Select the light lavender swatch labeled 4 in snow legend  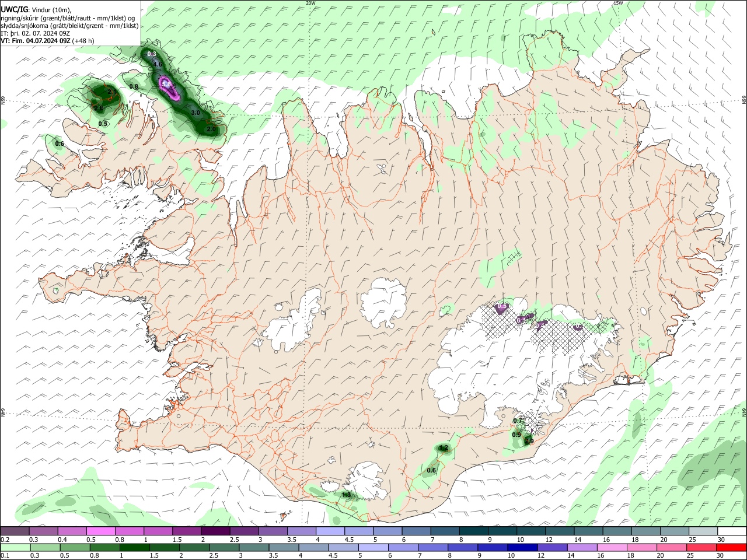click(x=329, y=531)
